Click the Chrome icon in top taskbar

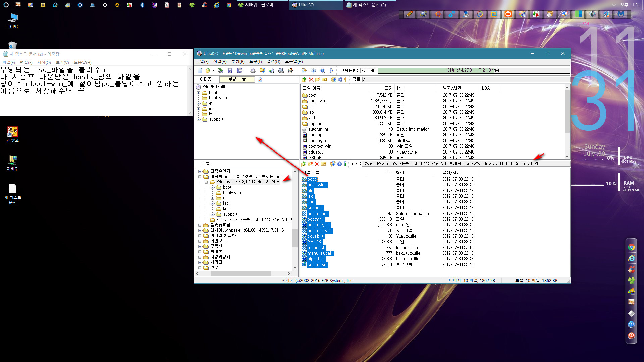[229, 5]
